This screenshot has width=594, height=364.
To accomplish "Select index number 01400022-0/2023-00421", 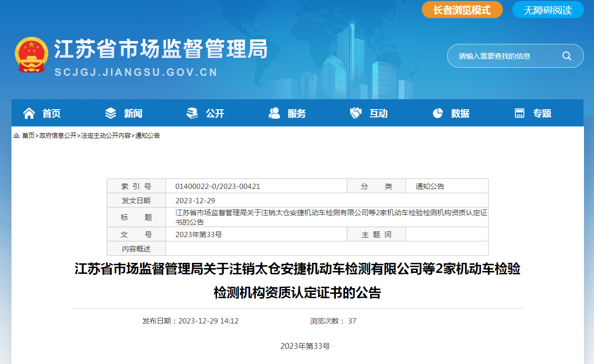I will (x=218, y=186).
